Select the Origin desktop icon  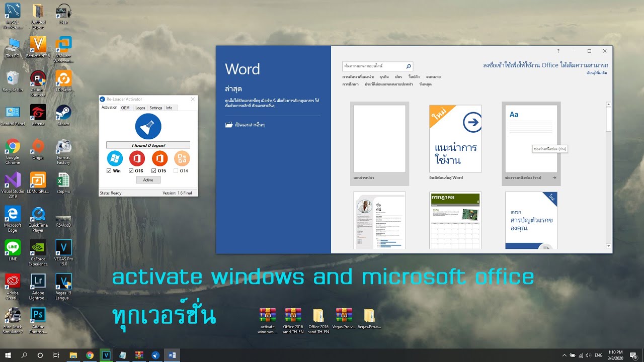pos(38,149)
